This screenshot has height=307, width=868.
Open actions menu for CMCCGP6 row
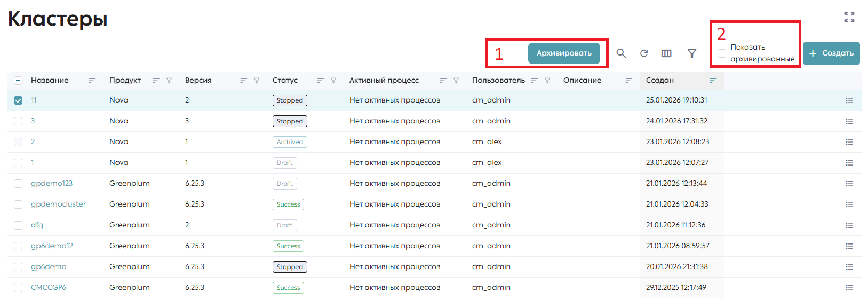849,288
